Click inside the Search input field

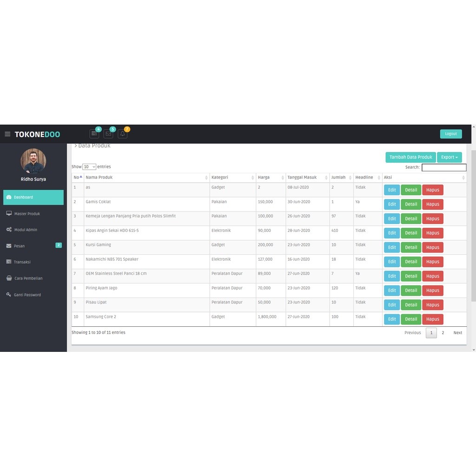click(443, 167)
